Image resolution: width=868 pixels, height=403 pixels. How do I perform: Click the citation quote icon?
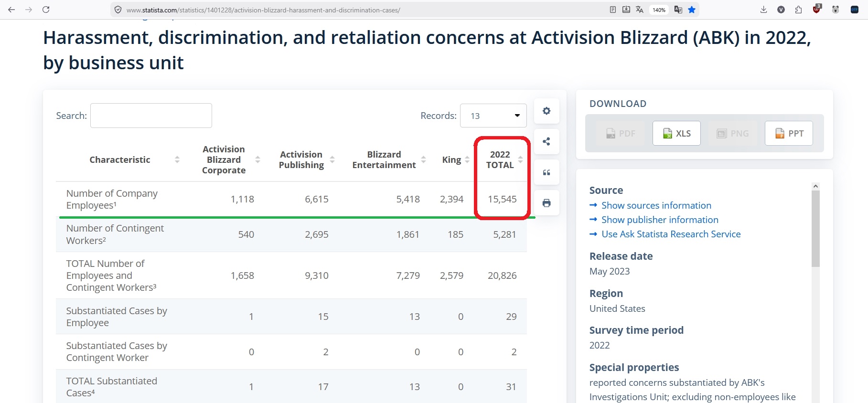[547, 172]
